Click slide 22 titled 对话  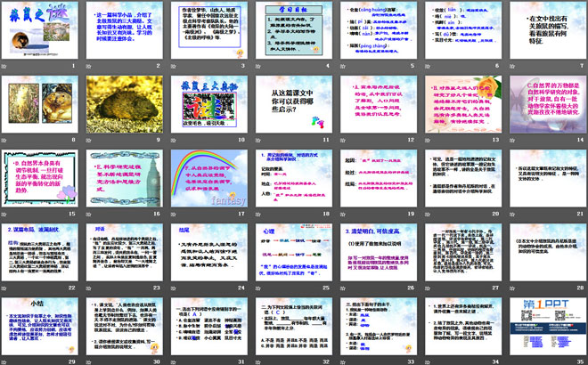click(124, 253)
